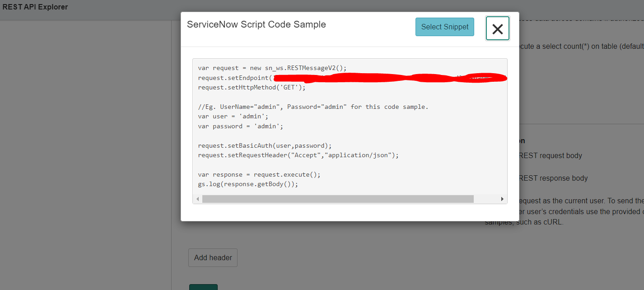
Task: Click the horizontal scrollbar thumb under the code
Action: click(x=337, y=199)
